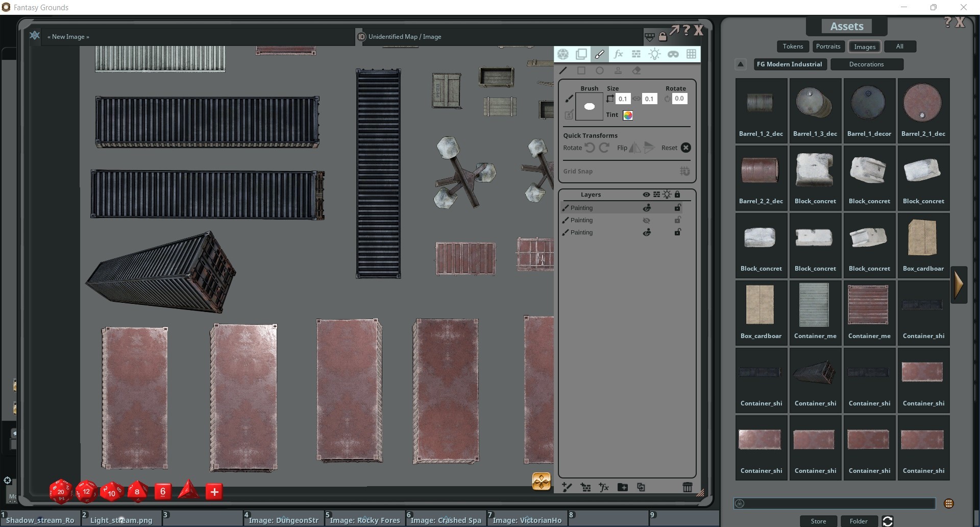
Task: Open the FG Modern Industrial folder selector
Action: (x=789, y=64)
